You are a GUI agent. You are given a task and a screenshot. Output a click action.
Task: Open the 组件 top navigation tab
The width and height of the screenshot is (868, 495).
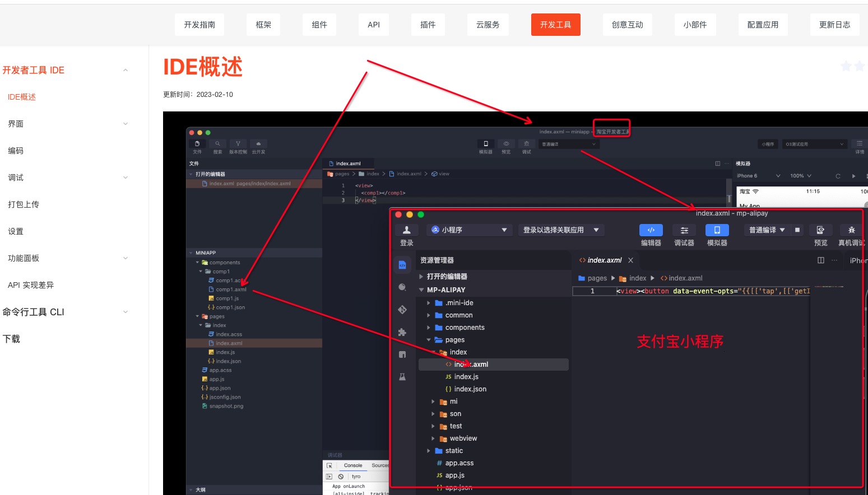[x=319, y=25]
